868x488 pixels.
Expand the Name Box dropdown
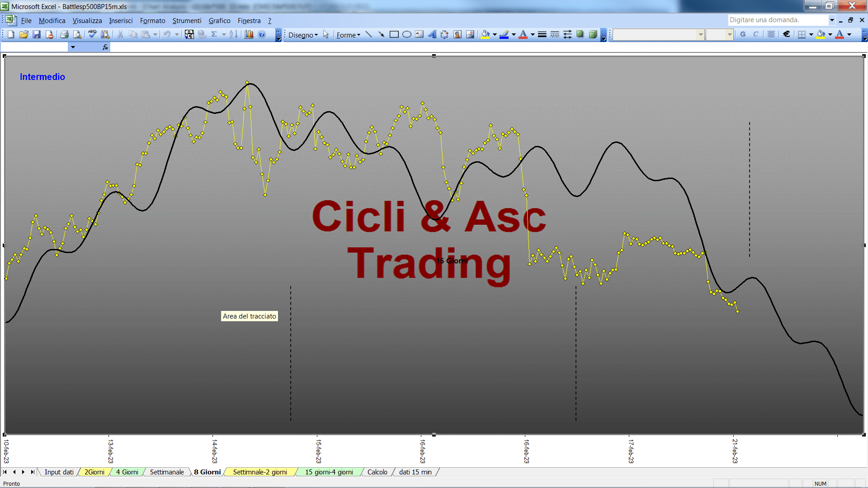coord(73,47)
